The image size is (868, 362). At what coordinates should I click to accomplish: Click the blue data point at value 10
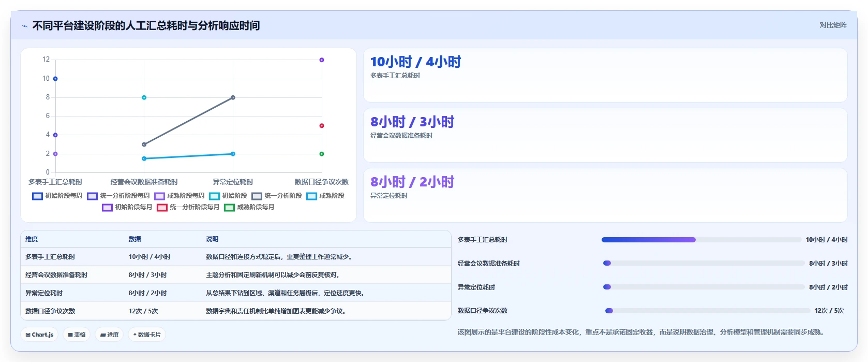click(55, 79)
